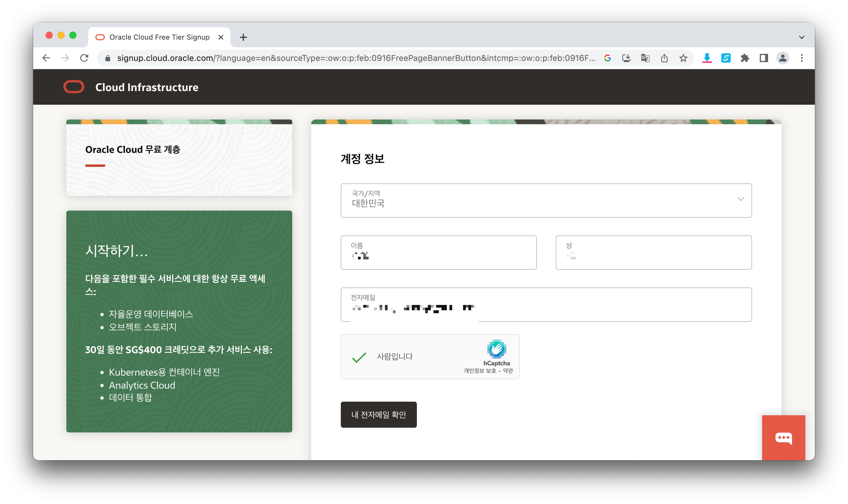Click the 내 전자메일 확인 button
The image size is (848, 504).
[378, 414]
